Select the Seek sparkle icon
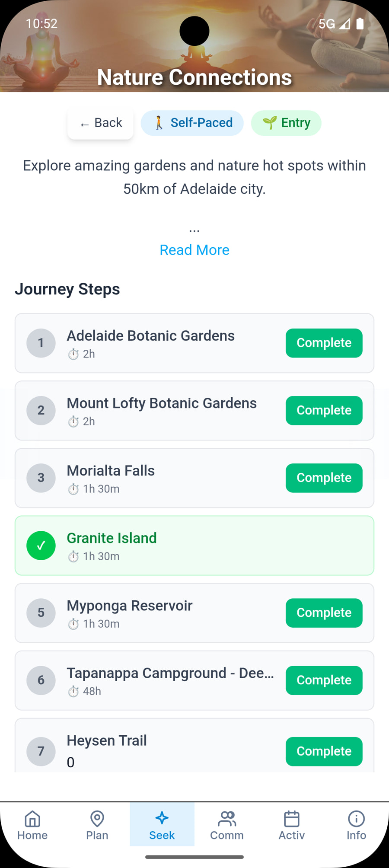 [x=162, y=818]
